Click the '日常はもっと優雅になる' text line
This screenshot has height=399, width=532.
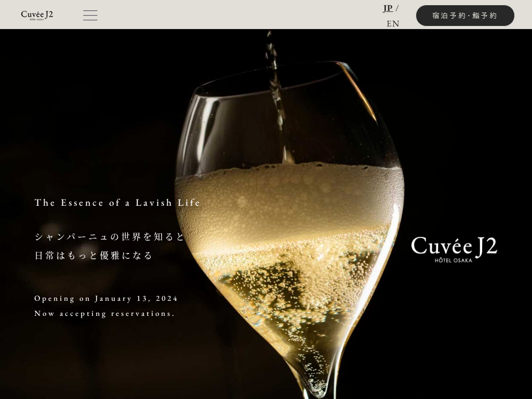click(x=94, y=255)
